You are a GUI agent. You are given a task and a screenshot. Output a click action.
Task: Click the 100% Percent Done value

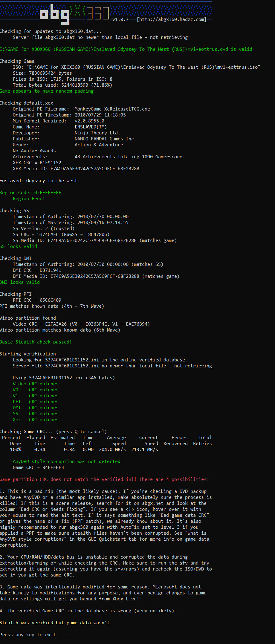[16, 450]
